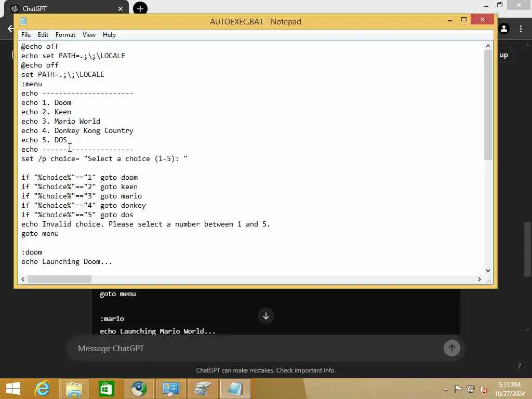532x399 pixels.
Task: Click the line ending with 'goto mario'
Action: click(x=82, y=196)
